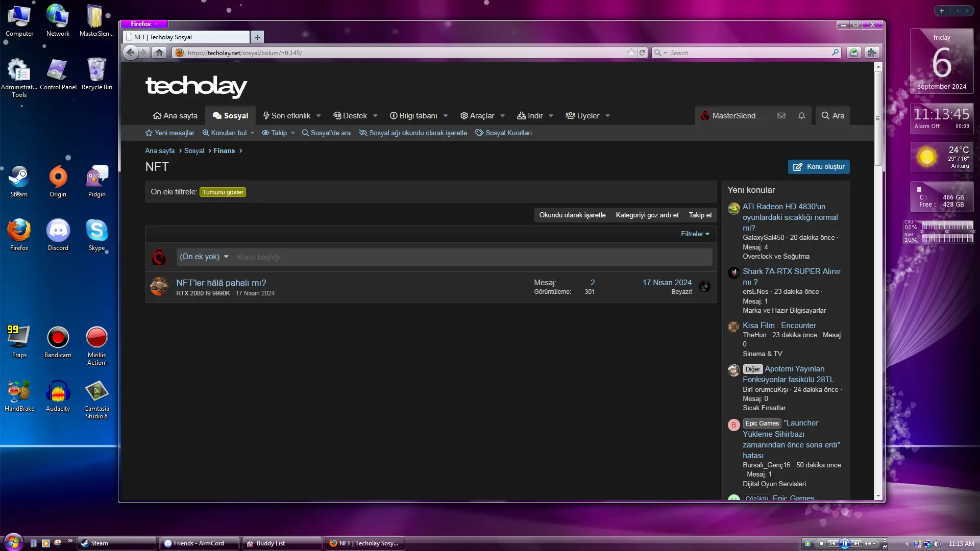Click the Konu başlığı title field
Viewport: 980px width, 551px height.
473,257
